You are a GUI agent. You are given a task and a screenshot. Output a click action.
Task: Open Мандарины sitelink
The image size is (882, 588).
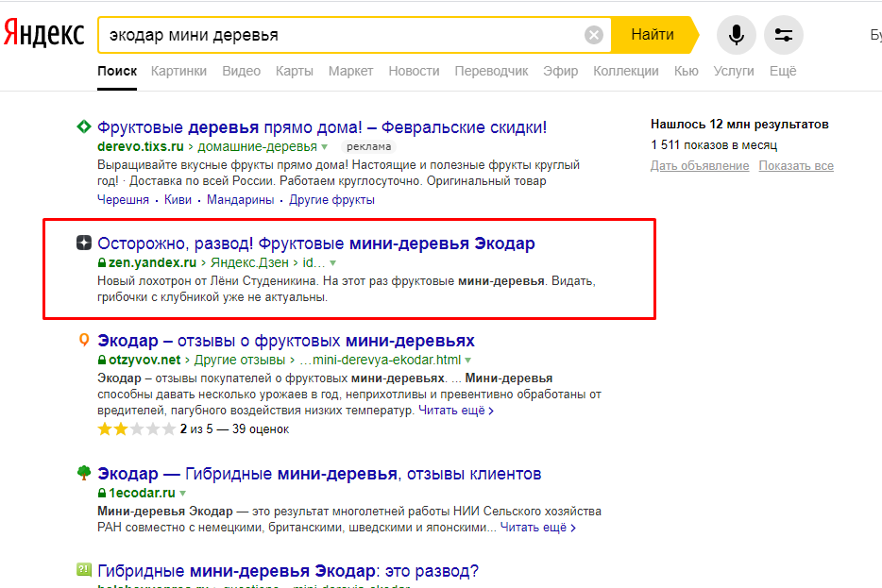click(240, 199)
